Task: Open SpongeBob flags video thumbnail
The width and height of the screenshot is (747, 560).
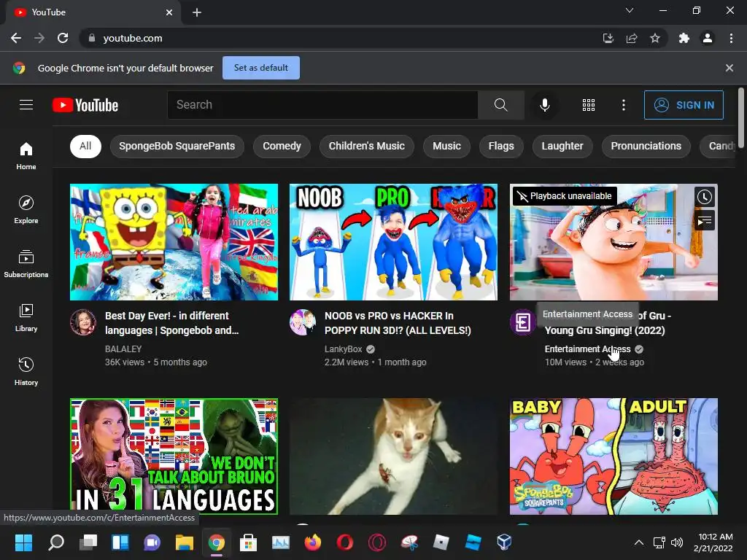Action: coord(174,242)
